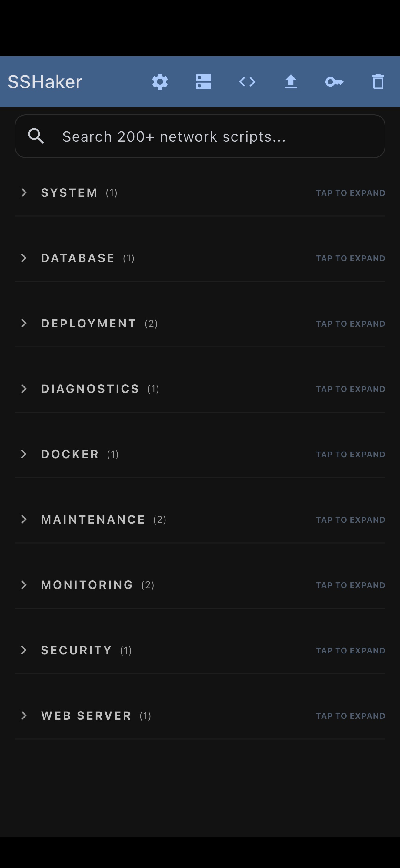Expand the Database category chevron
This screenshot has width=400, height=868.
click(24, 258)
